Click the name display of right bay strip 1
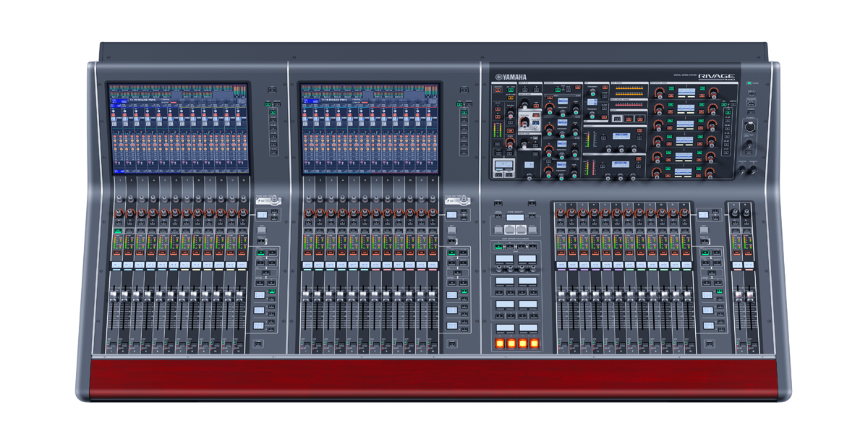 561,265
